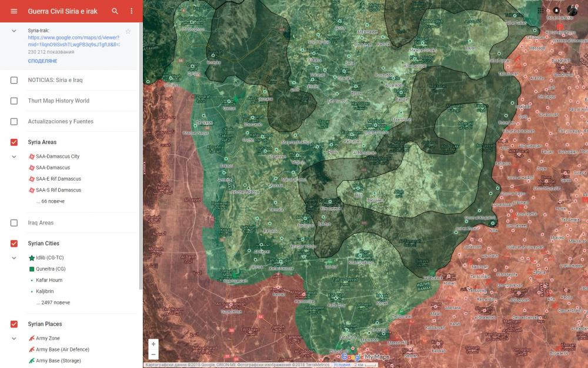Viewport: 588px width, 368px height.
Task: Click the Google account avatar
Action: tap(572, 11)
